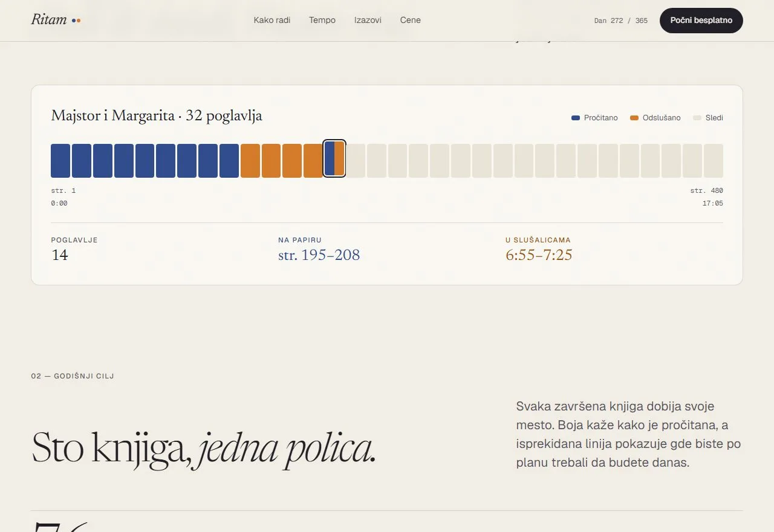The height and width of the screenshot is (532, 774).
Task: Click the audio range 6:55–7:25
Action: click(x=539, y=255)
